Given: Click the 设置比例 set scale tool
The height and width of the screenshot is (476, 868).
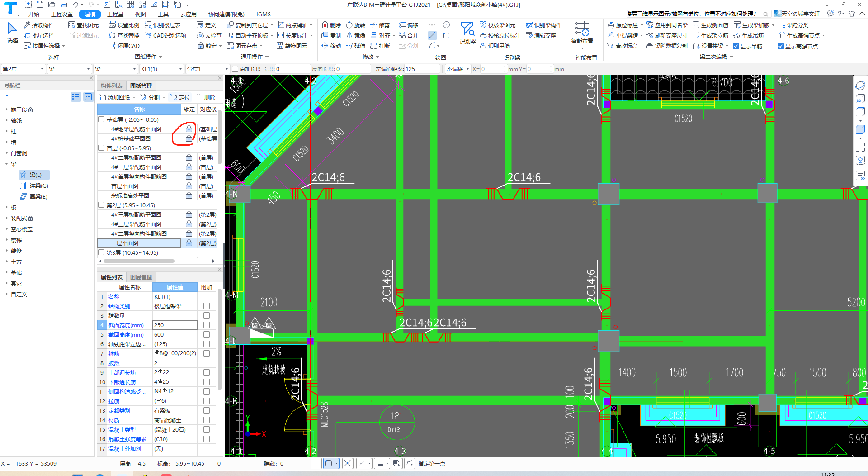Looking at the screenshot, I should (124, 25).
